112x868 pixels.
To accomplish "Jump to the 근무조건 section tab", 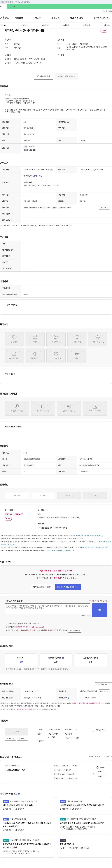I will pyautogui.click(x=24, y=25).
